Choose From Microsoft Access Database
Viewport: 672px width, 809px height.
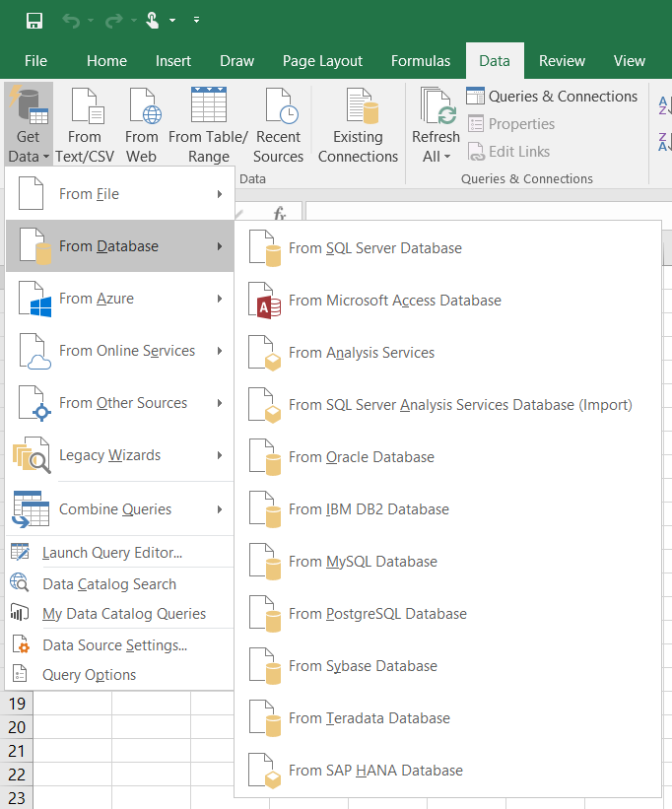(x=447, y=301)
